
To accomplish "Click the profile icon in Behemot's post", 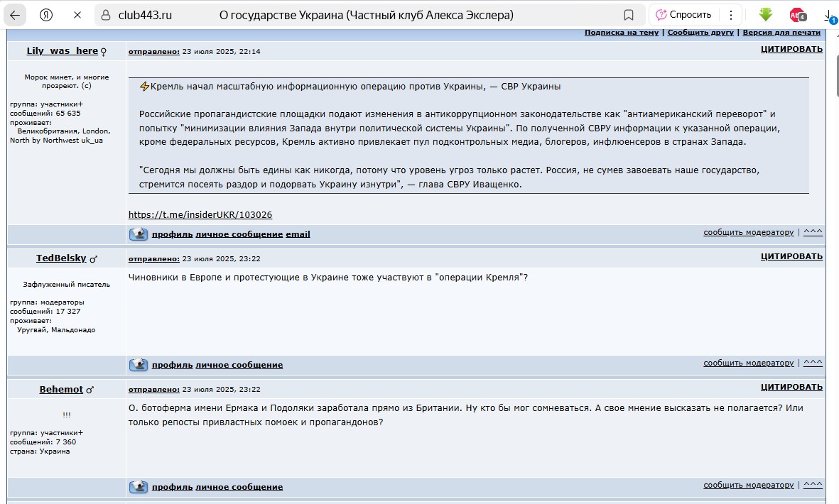I will point(138,487).
